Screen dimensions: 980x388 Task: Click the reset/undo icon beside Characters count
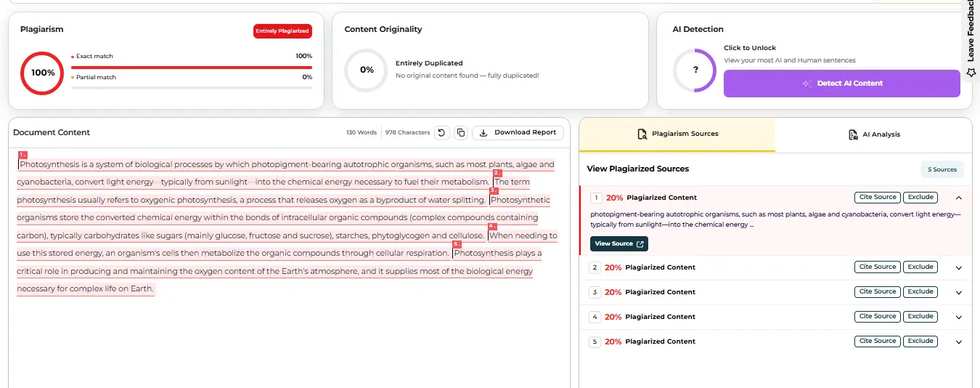pyautogui.click(x=441, y=133)
